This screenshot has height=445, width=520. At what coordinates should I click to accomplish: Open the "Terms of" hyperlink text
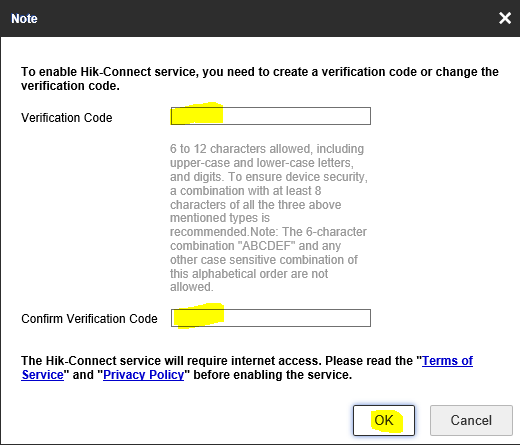point(447,361)
